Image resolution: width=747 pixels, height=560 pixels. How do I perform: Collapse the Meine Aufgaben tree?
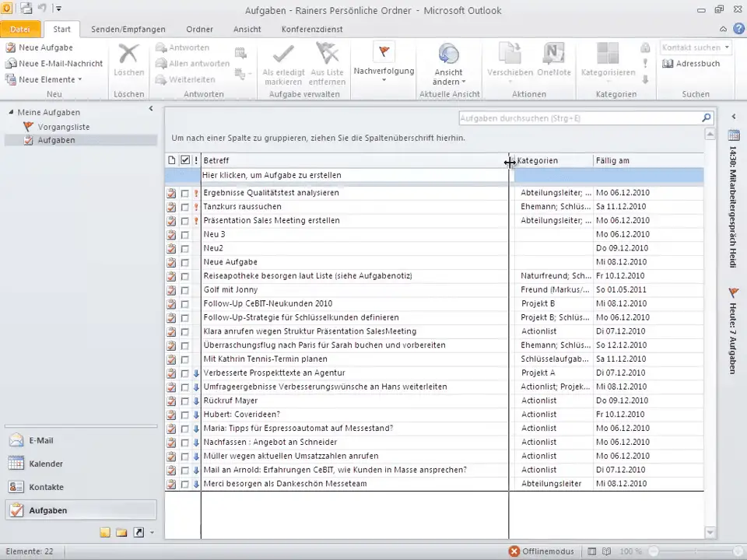tap(11, 112)
